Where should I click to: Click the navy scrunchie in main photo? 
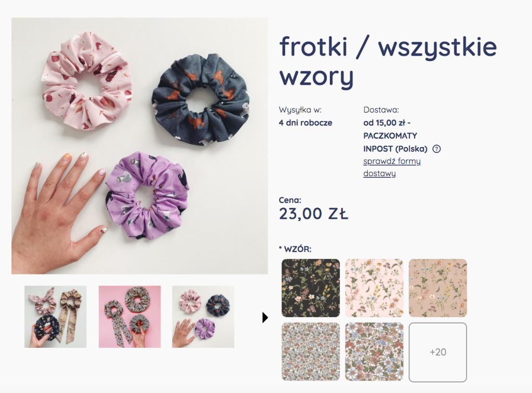pos(201,99)
